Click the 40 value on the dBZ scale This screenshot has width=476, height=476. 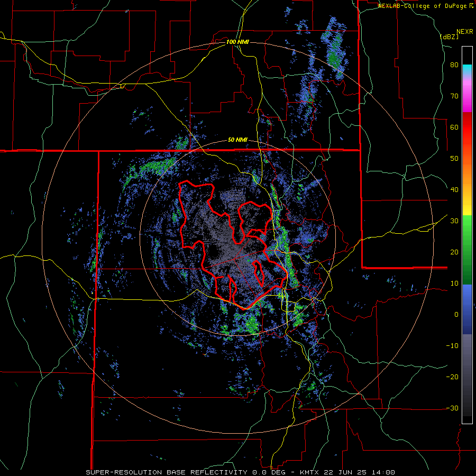[454, 190]
